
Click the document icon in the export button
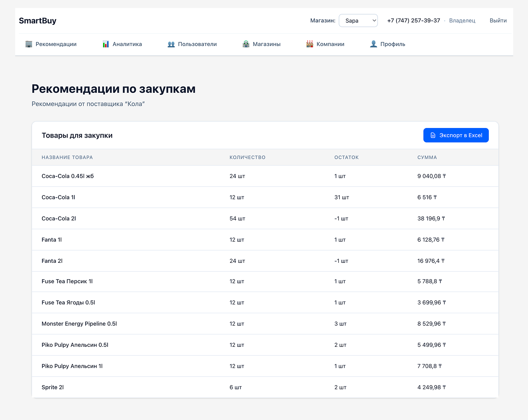(433, 136)
